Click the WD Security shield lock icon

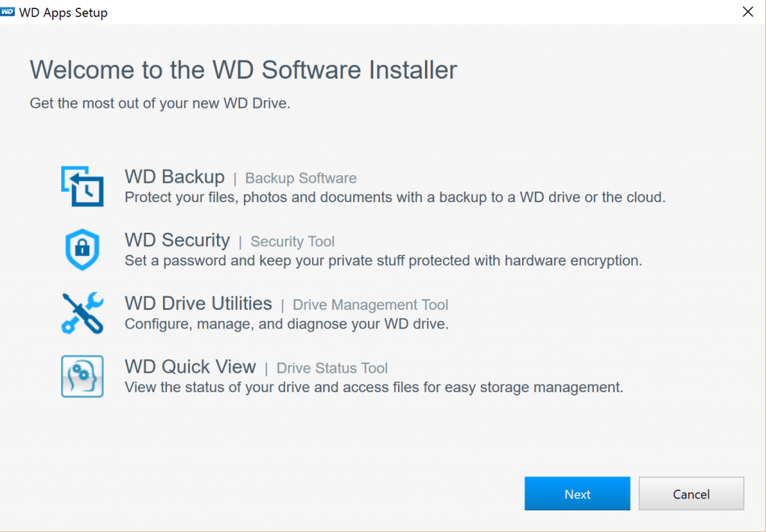[82, 249]
